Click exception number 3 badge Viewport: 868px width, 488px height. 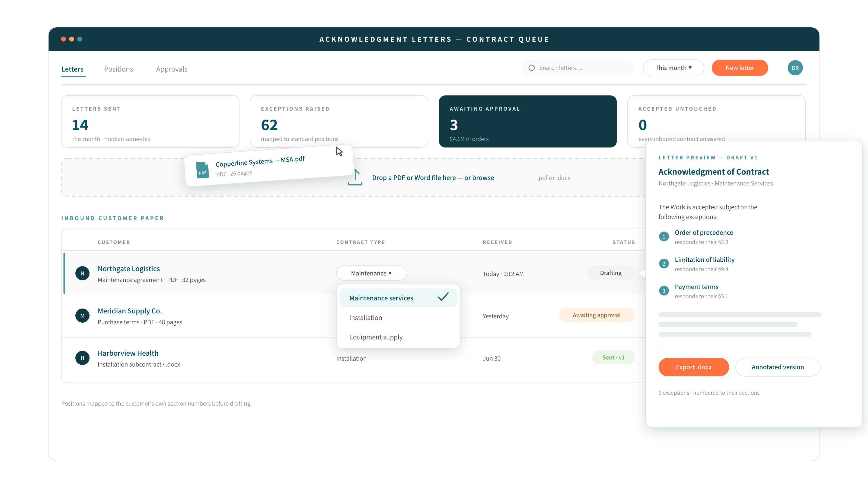[664, 291]
